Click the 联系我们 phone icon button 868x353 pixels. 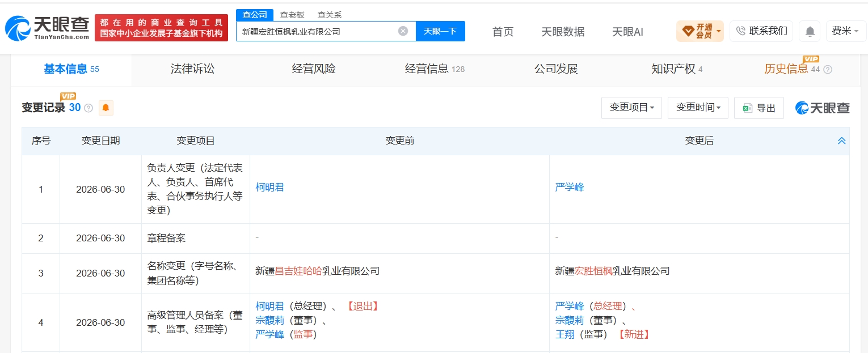[x=761, y=31]
